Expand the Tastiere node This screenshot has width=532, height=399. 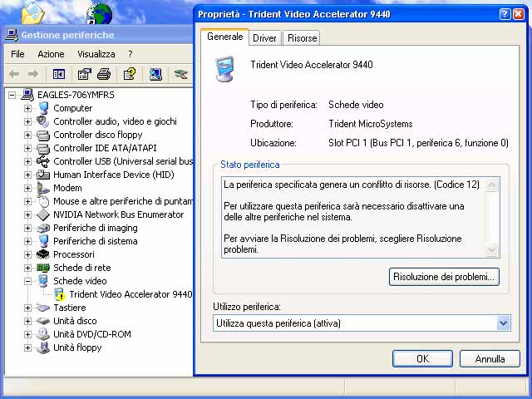coord(27,308)
